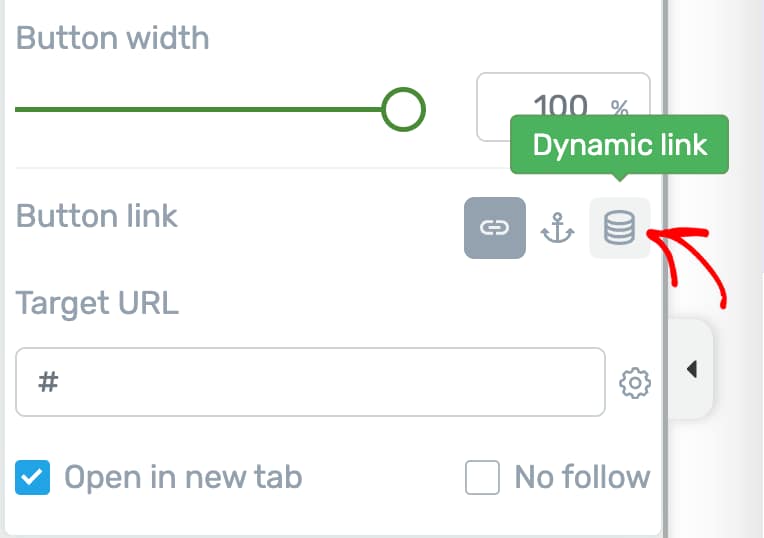Viewport: 764px width, 538px height.
Task: Open Target URL gear settings
Action: click(x=635, y=382)
